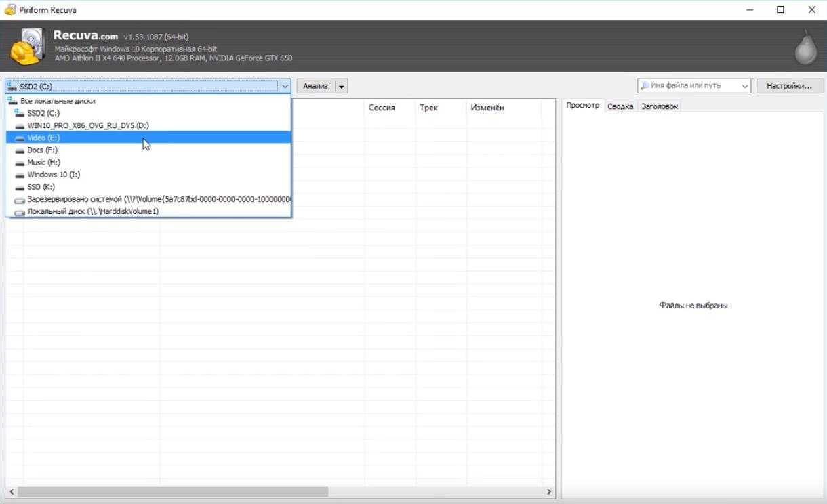The width and height of the screenshot is (827, 504).
Task: Open the Заголовок tab
Action: click(x=660, y=106)
